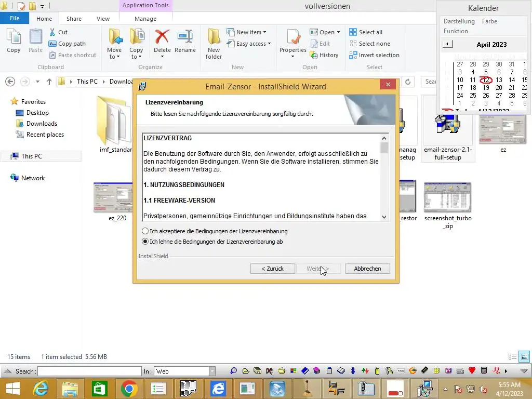This screenshot has width=532, height=399.
Task: Click the Rename icon in ribbon
Action: click(185, 36)
